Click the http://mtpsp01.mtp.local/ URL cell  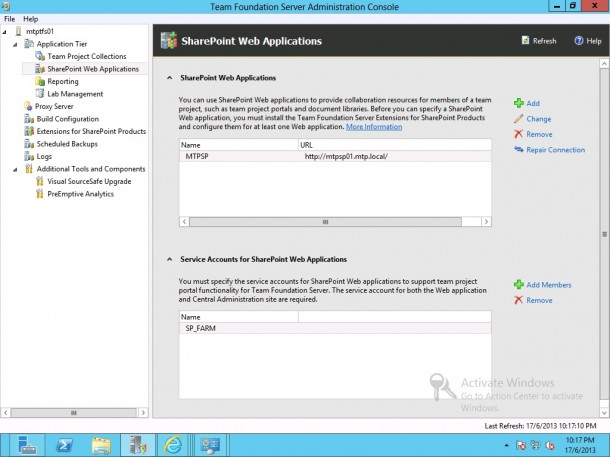coord(346,156)
